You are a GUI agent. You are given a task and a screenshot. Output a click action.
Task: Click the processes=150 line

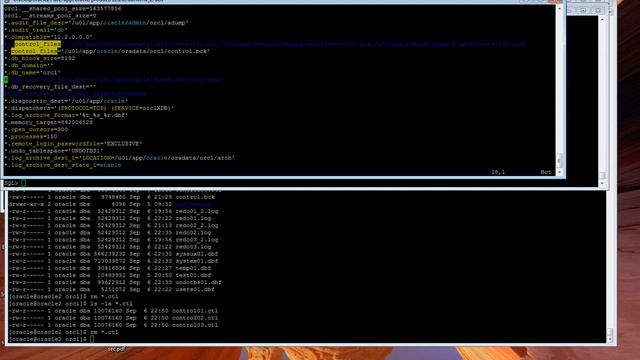[31, 136]
